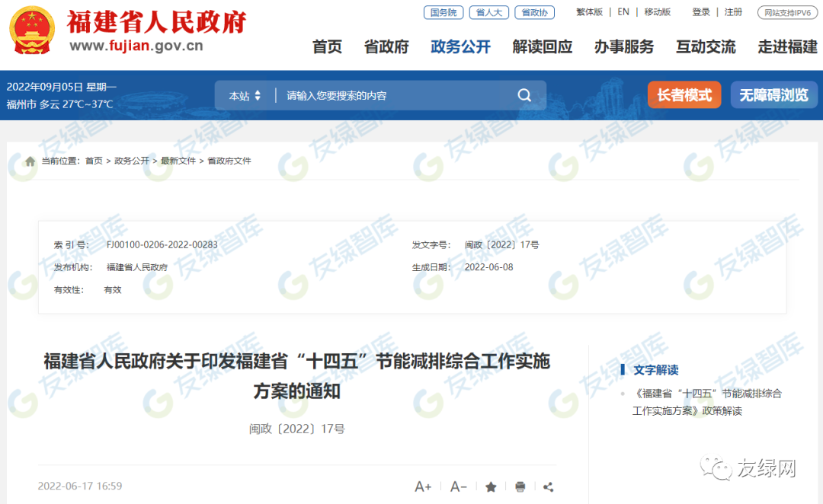Switch to the 繁体版 site version
The height and width of the screenshot is (504, 823).
tap(589, 12)
